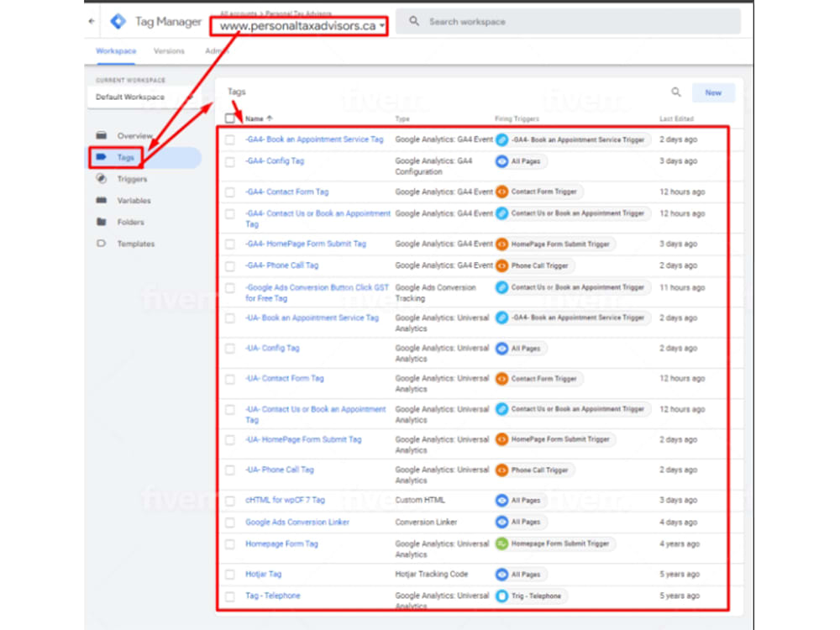Click the magnifier icon in the search bar
Image resolution: width=840 pixels, height=630 pixels.
point(414,22)
